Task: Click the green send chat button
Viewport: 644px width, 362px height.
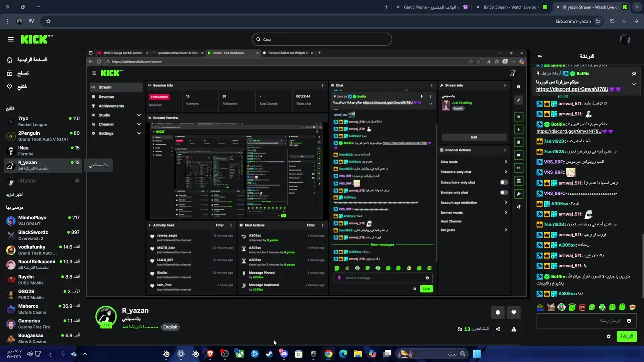Action: coord(626,336)
